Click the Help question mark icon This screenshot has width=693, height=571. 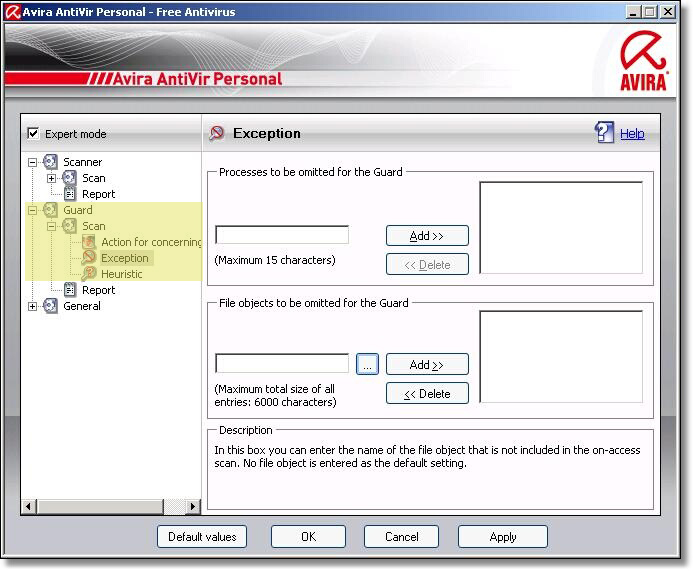604,132
